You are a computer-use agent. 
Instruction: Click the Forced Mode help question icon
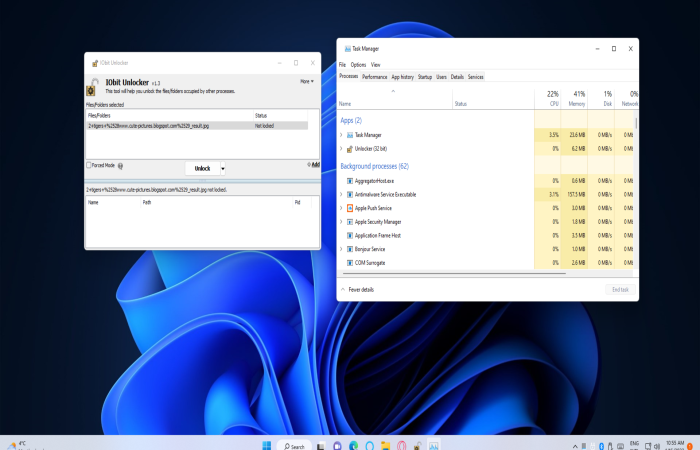click(x=120, y=166)
